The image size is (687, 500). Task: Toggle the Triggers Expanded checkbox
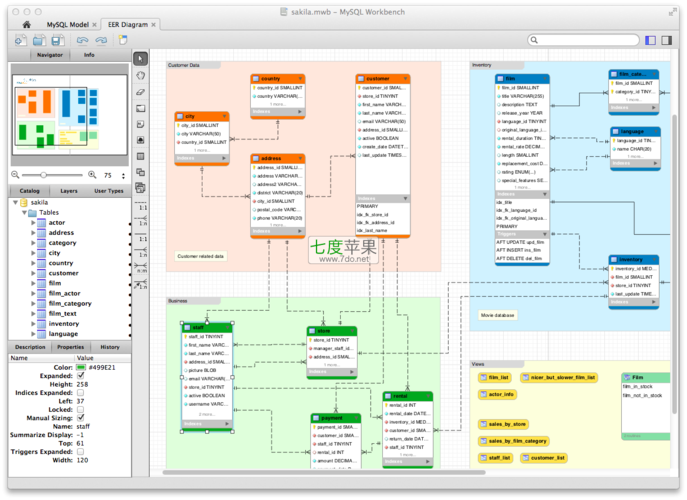click(x=81, y=451)
